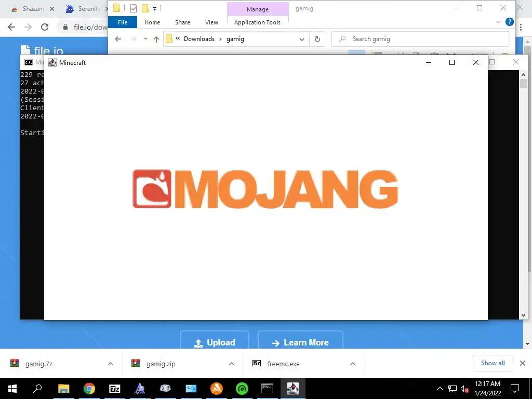Click the Upload button on file.io
The image size is (532, 399).
point(215,340)
